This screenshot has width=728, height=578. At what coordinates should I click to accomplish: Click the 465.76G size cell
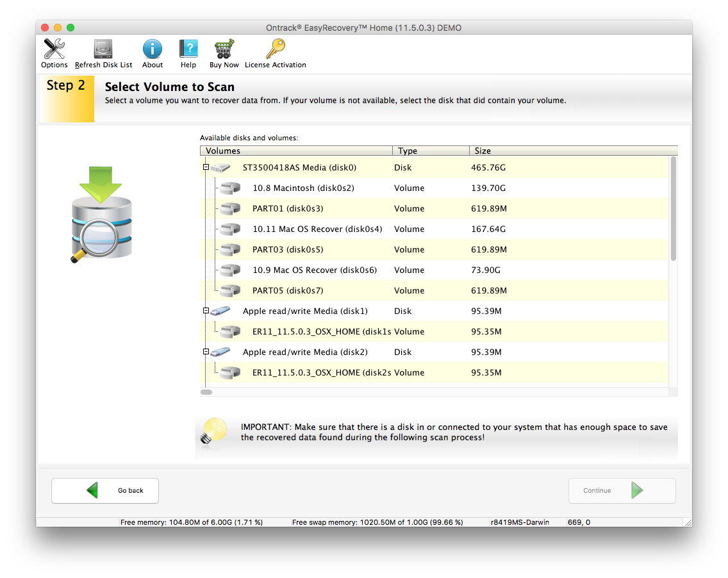pyautogui.click(x=488, y=168)
